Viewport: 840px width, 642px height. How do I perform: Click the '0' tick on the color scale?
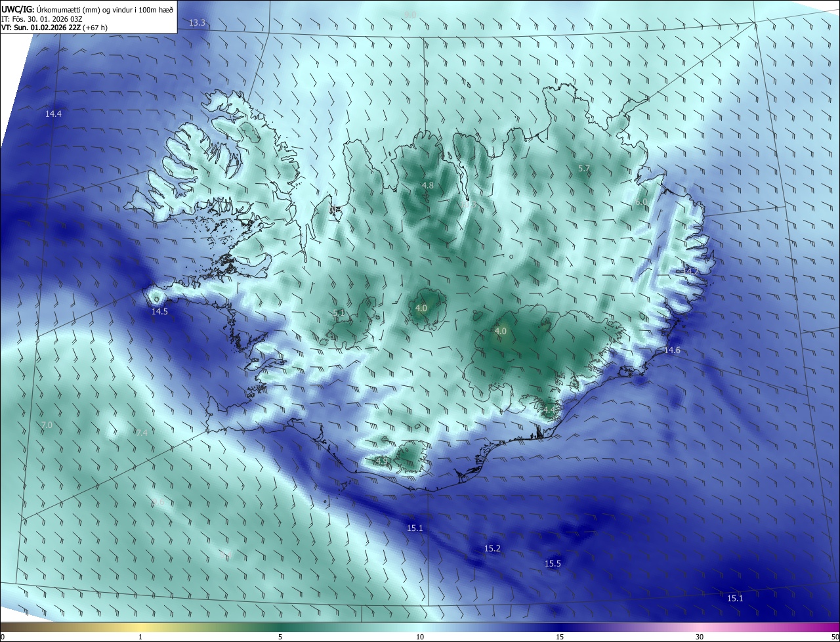click(3, 637)
